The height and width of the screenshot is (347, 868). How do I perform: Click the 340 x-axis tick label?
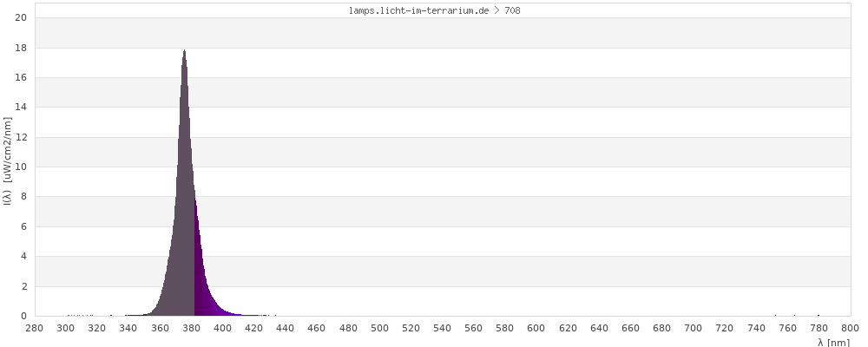[x=128, y=328]
